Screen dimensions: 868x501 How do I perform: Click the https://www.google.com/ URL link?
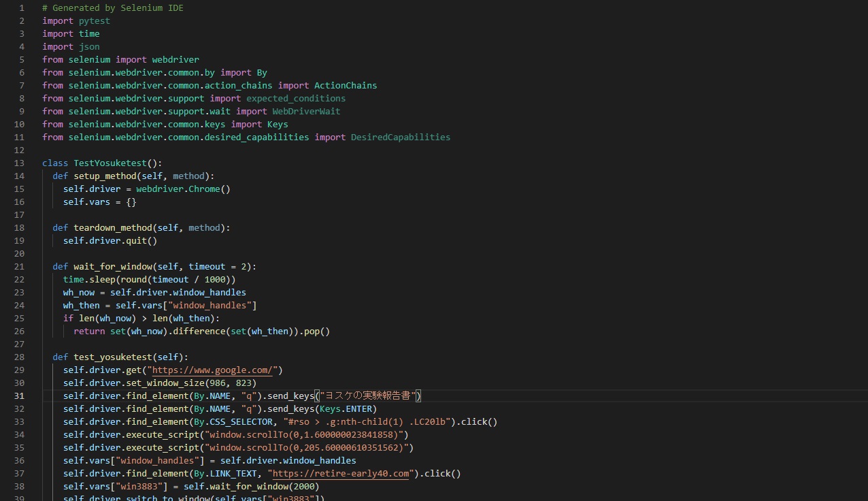[x=214, y=370]
